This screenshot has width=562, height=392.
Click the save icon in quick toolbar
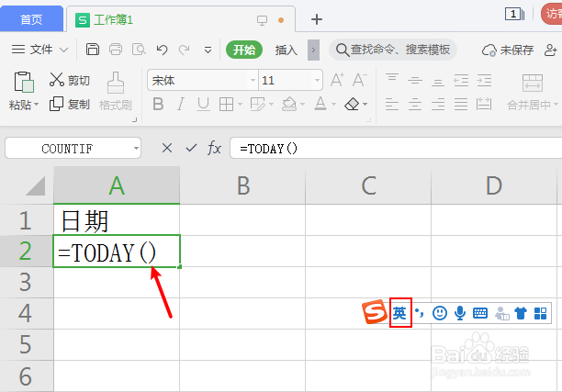click(93, 49)
